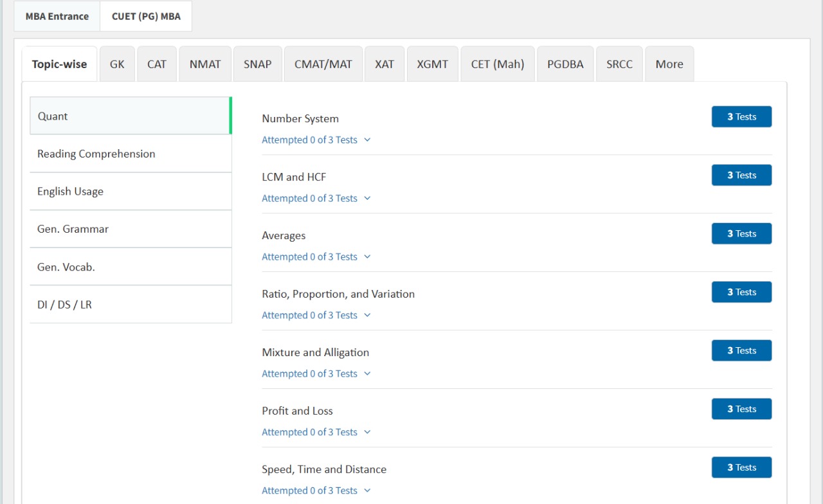
Task: Expand Averages attempted tests chevron
Action: 367,257
